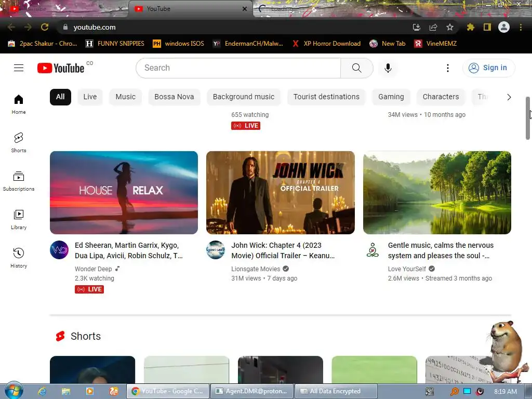Open YouTube settings three-dot menu

(447, 68)
